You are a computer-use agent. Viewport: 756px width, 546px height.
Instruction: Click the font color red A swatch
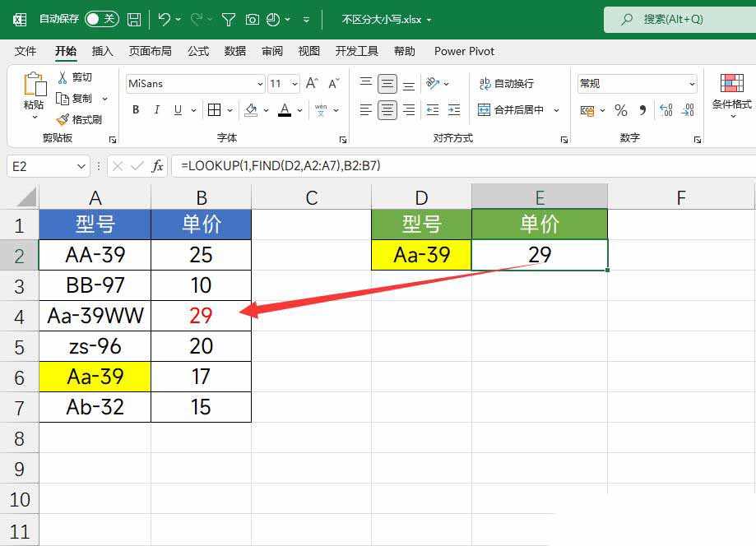[x=285, y=110]
